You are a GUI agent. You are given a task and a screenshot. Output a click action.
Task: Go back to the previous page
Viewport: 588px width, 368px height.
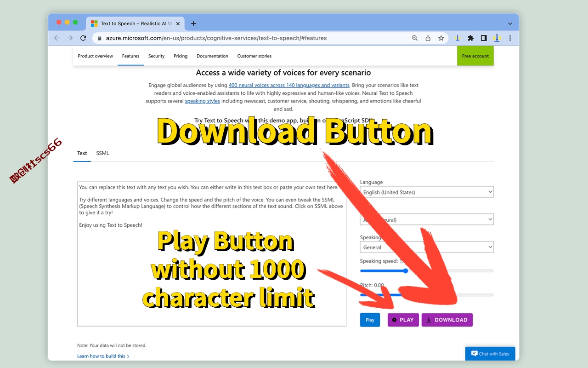(x=57, y=38)
